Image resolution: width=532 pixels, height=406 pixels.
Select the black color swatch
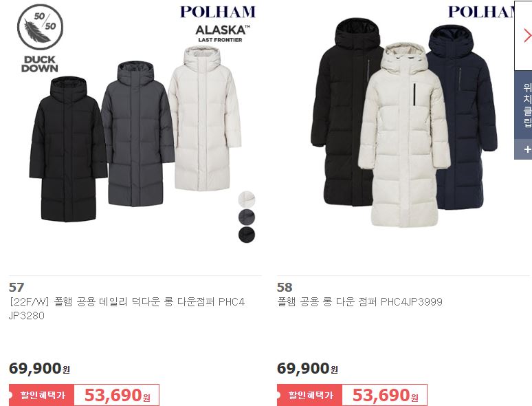[247, 235]
